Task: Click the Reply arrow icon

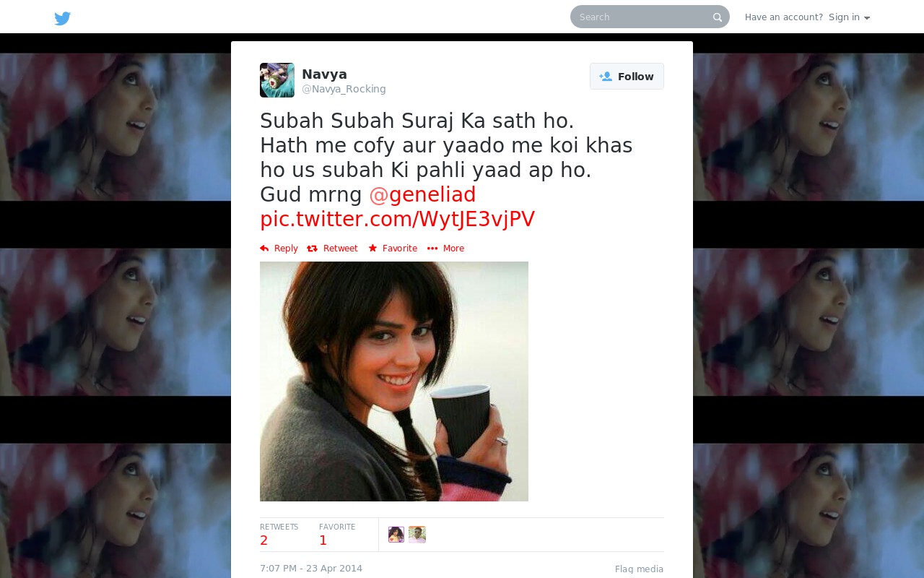Action: click(264, 249)
